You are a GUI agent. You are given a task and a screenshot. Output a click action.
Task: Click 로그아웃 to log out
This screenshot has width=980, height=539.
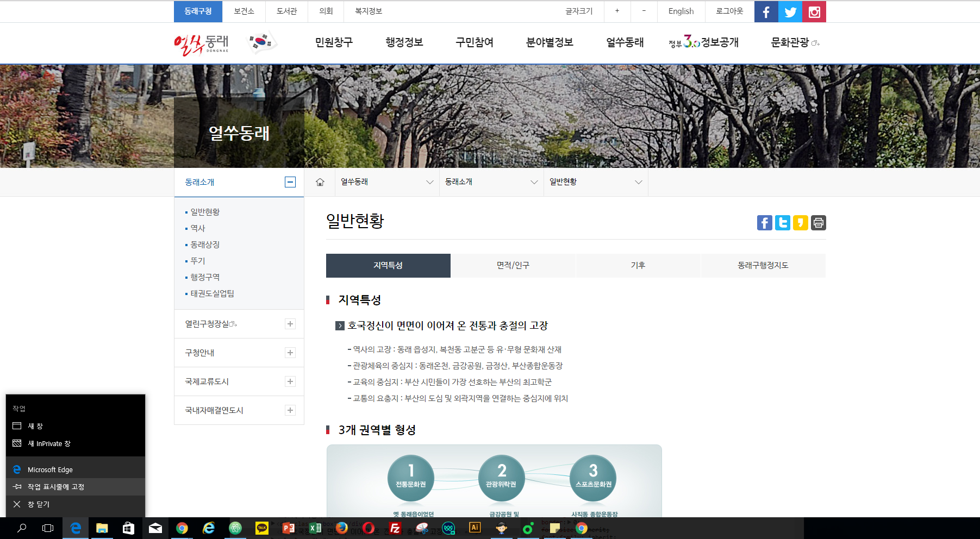point(729,11)
